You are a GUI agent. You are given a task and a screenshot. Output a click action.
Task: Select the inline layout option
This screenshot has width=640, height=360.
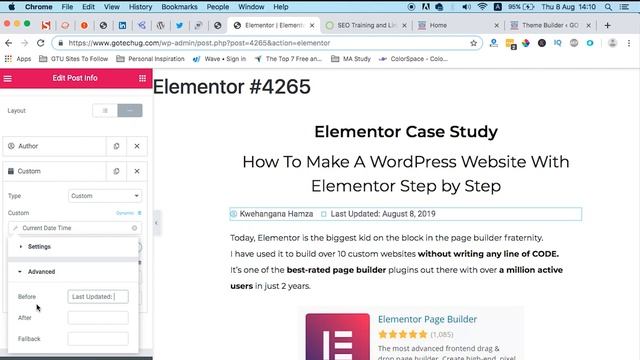tap(130, 111)
